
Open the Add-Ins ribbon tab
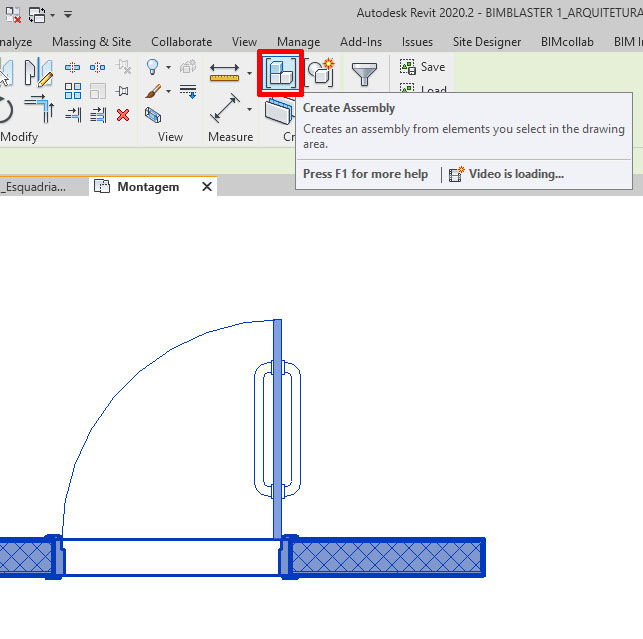pyautogui.click(x=361, y=42)
